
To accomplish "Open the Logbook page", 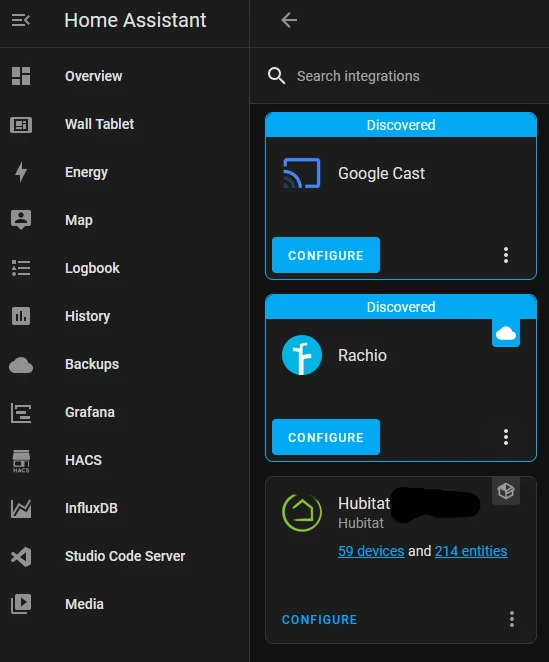I will pos(92,268).
